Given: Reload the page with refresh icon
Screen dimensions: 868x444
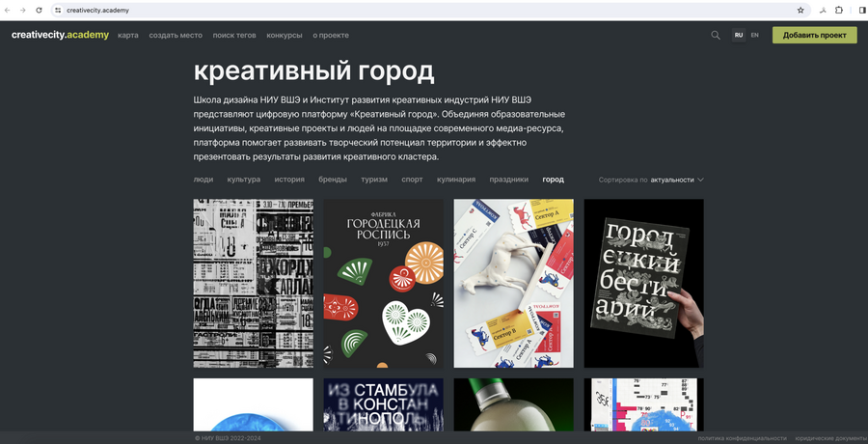Looking at the screenshot, I should (x=39, y=10).
